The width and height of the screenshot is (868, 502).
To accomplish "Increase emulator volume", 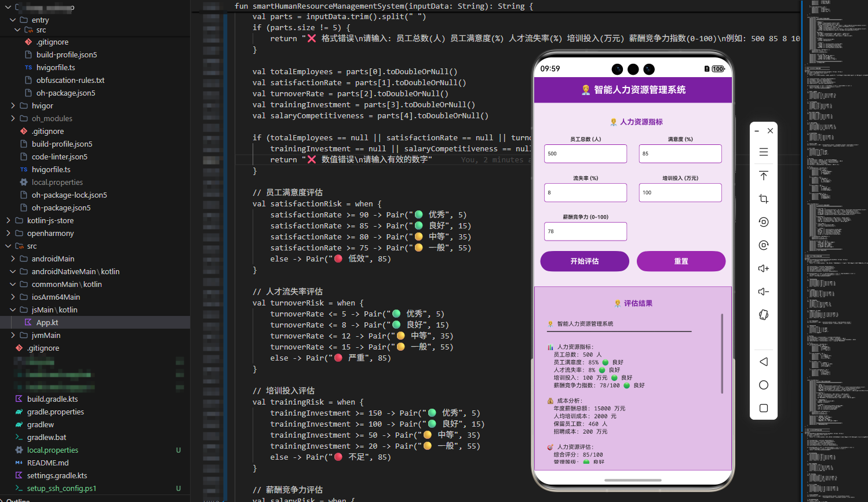I will (x=764, y=268).
